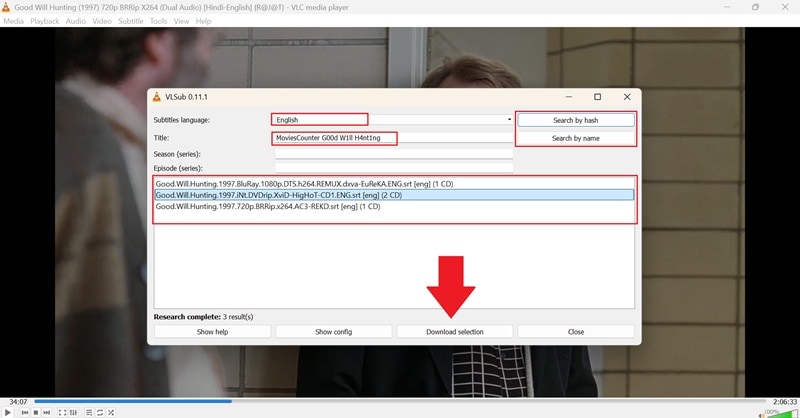Screen dimensions: 800x418
Task: Click the total duration 2:06:33
Action: (x=785, y=402)
